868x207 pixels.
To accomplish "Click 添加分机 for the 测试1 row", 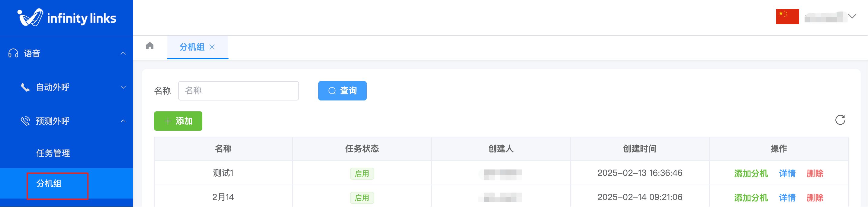I will [x=751, y=174].
